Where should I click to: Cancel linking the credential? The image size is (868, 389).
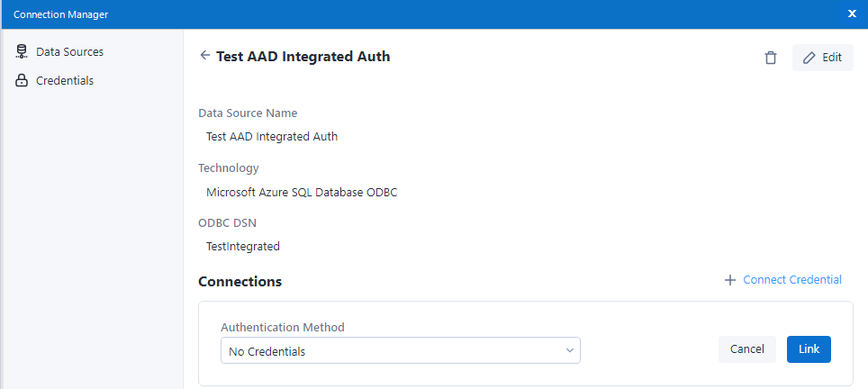746,349
